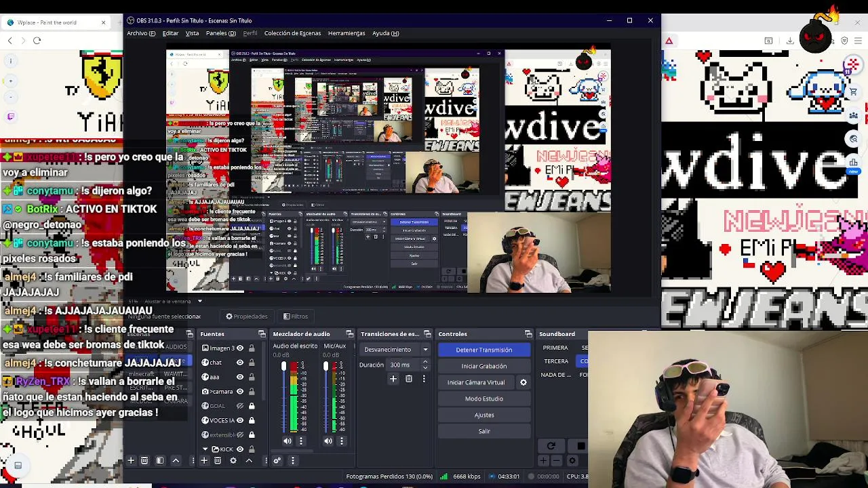Toggle visibility of chat source

(x=239, y=363)
